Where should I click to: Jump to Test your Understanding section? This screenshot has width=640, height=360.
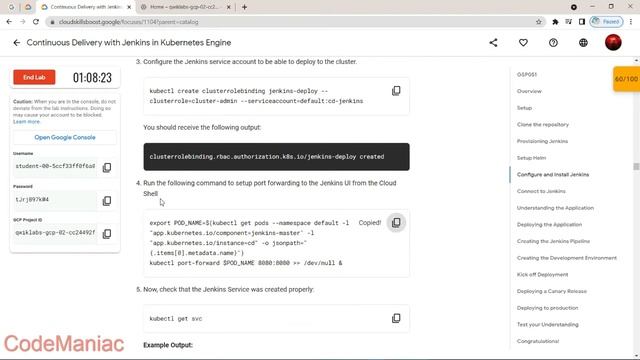(547, 324)
